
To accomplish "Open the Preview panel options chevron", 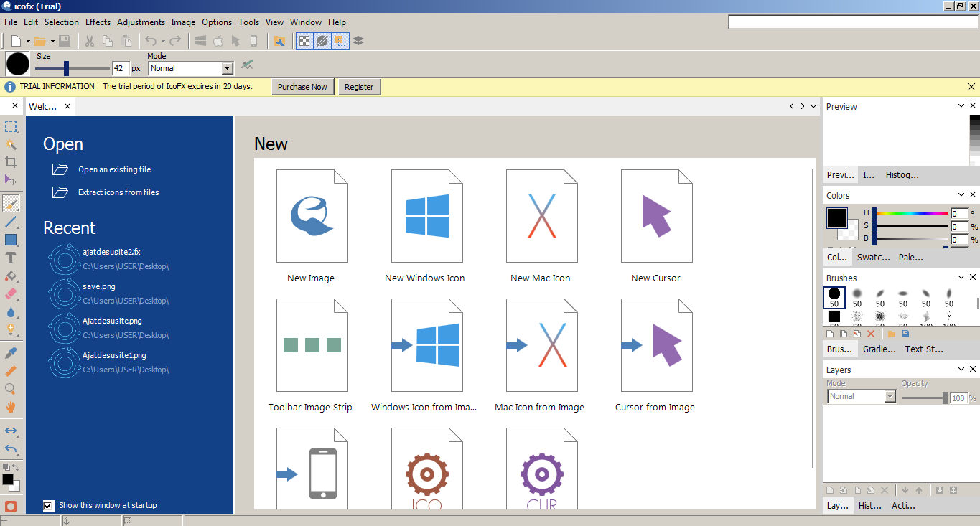I will 962,105.
